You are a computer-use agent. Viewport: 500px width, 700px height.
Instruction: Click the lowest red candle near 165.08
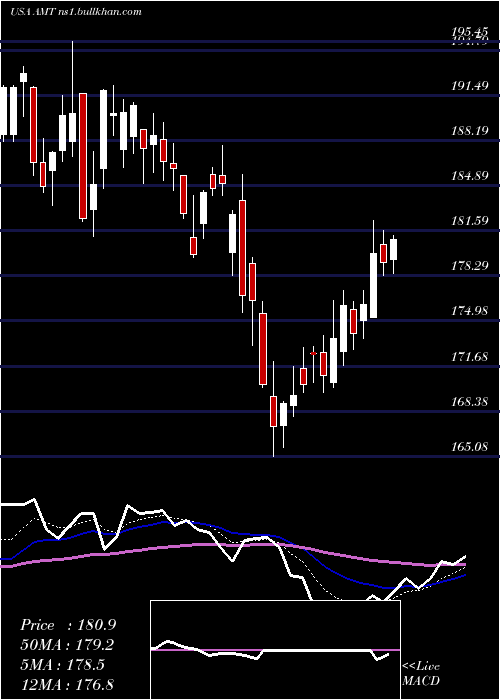point(273,411)
